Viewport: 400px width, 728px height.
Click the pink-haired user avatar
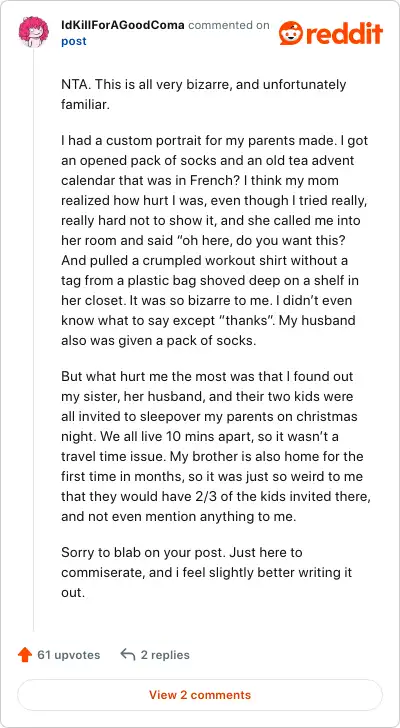click(33, 32)
